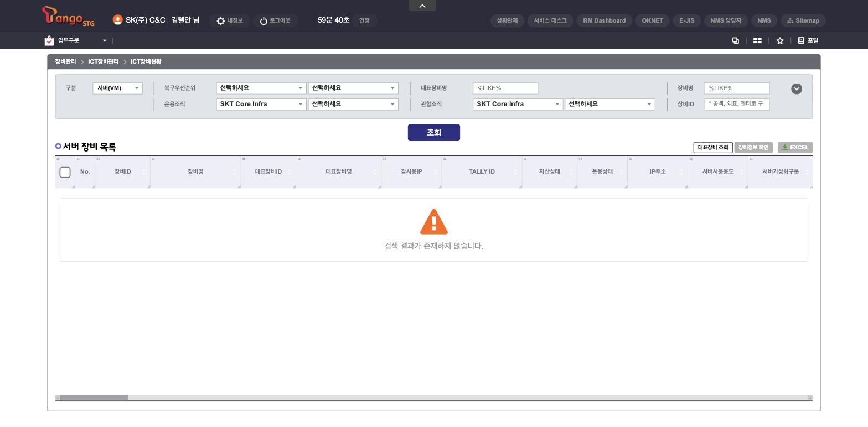Click the favorites star icon
This screenshot has width=868, height=427.
(780, 40)
